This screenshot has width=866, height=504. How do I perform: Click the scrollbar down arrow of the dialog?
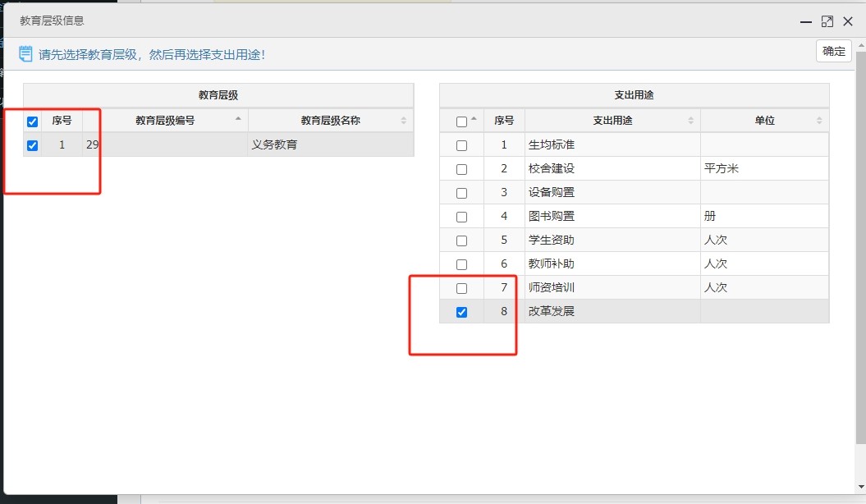click(861, 487)
